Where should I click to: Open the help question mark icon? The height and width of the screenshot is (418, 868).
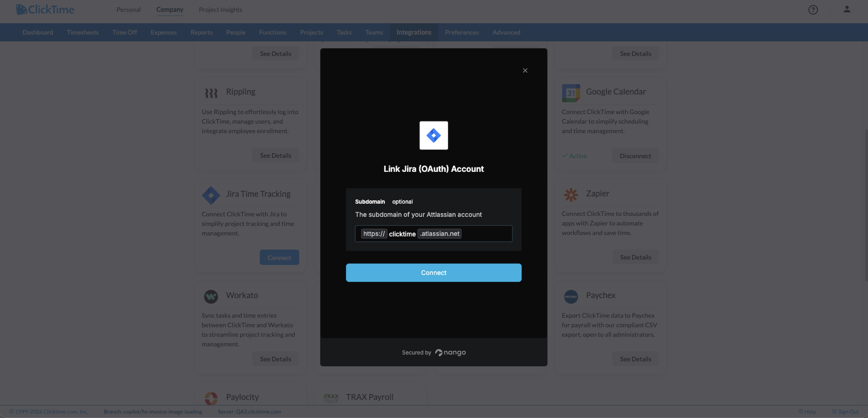click(x=813, y=9)
